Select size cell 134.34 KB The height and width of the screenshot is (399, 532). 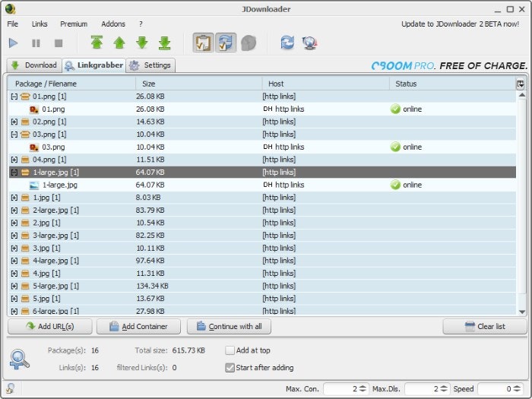tap(152, 286)
